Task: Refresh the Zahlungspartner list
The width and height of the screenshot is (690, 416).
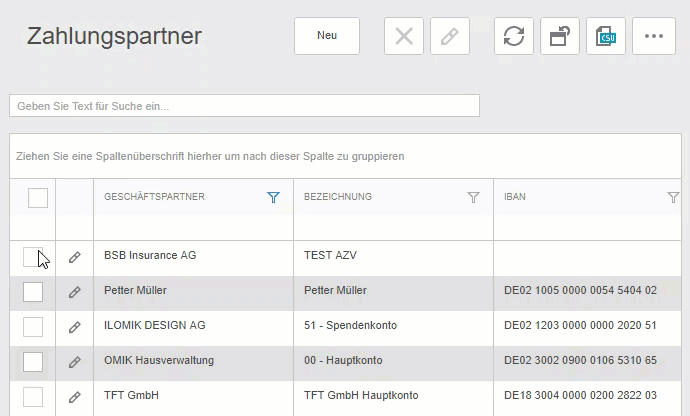Action: (513, 37)
